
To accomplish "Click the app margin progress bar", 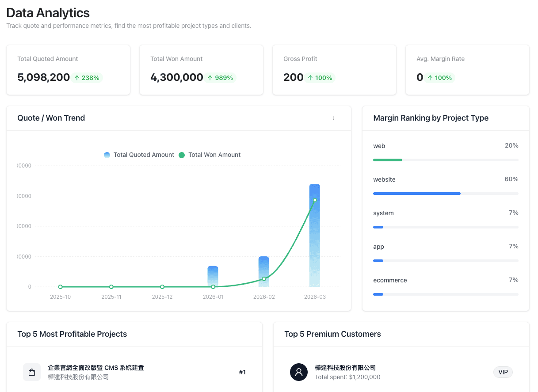I will coord(446,261).
